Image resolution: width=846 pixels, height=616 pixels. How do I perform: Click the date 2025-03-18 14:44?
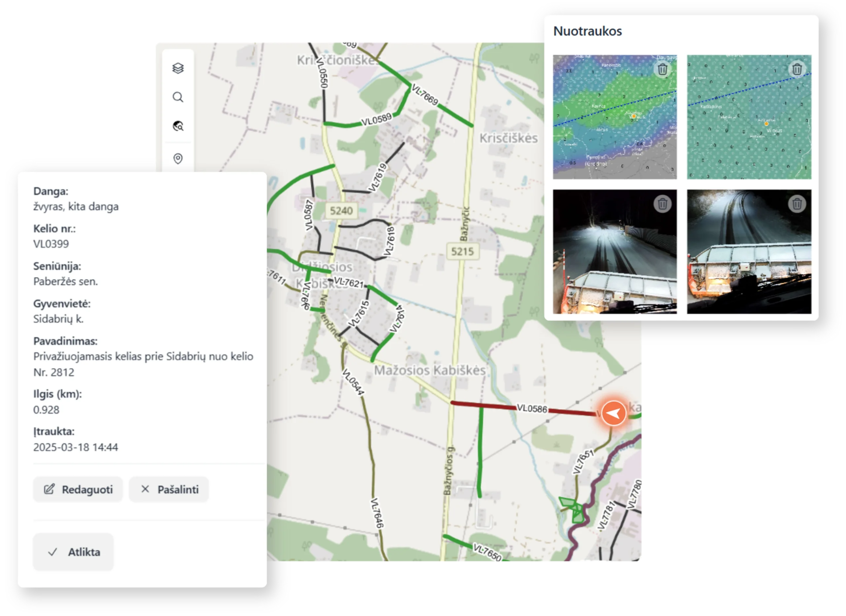(76, 447)
